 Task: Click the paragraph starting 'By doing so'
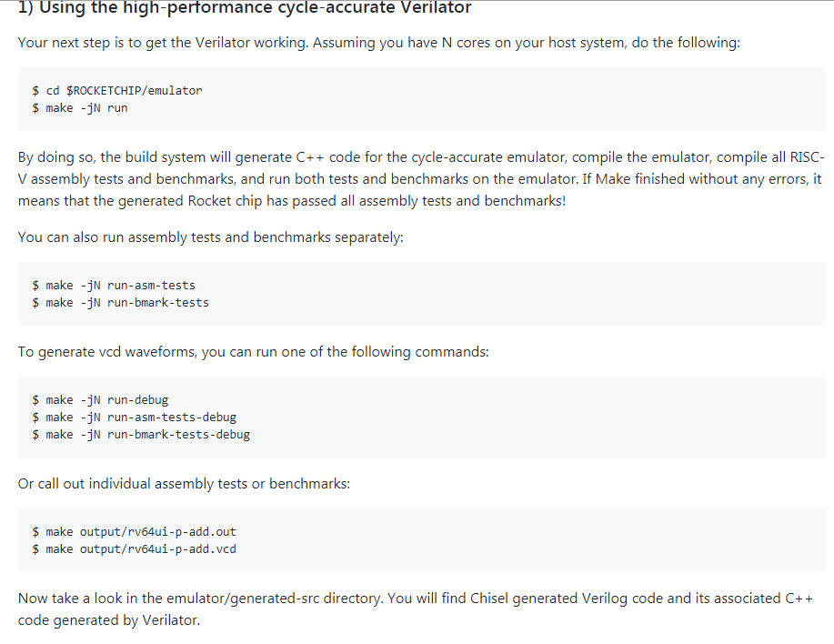(421, 179)
